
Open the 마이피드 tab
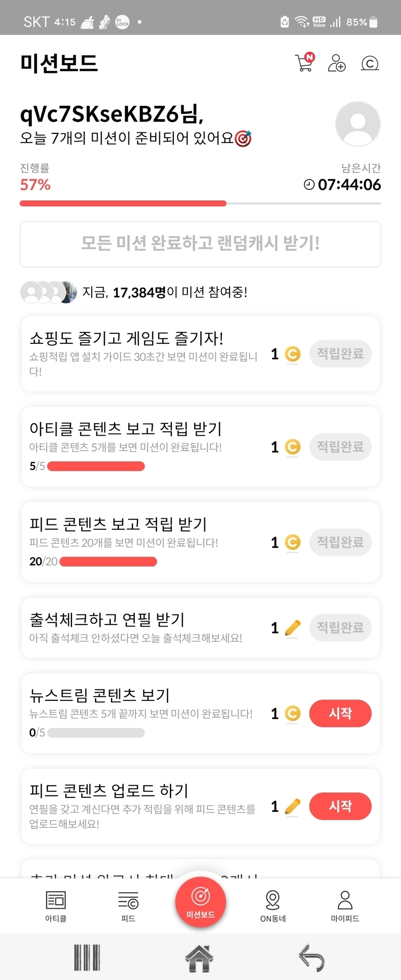(345, 906)
